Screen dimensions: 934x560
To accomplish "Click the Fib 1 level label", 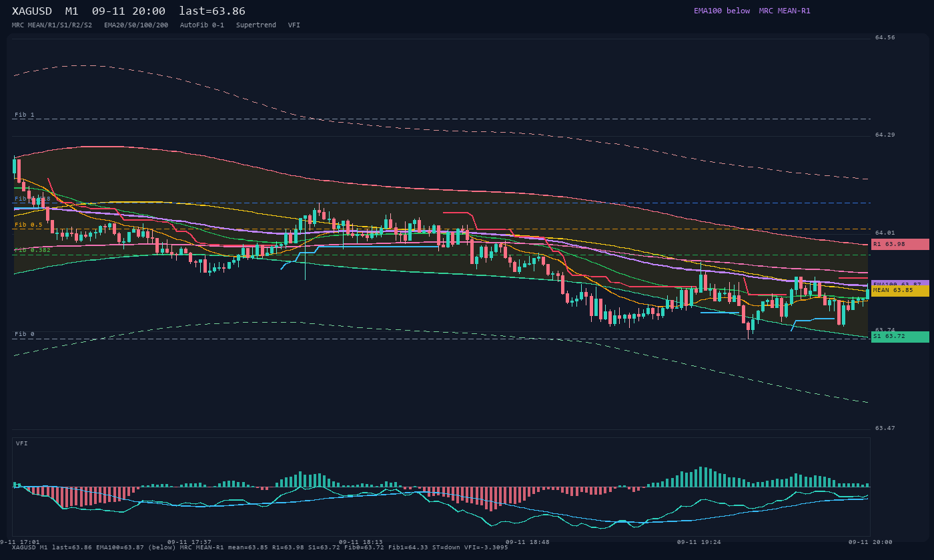I will [25, 115].
